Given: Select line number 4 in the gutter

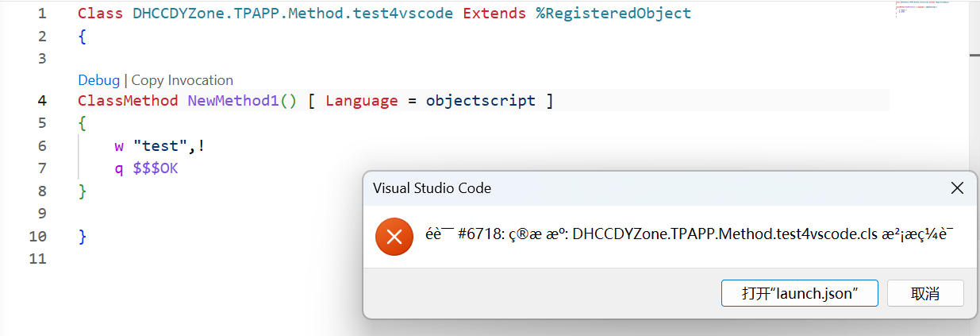Looking at the screenshot, I should click(x=41, y=101).
